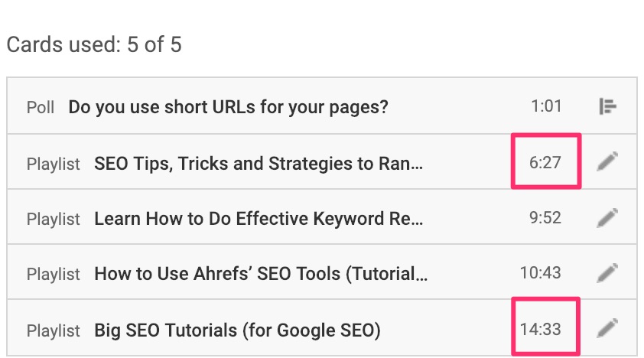Select "Learn How to Do Effective Keyword" title

click(x=259, y=219)
